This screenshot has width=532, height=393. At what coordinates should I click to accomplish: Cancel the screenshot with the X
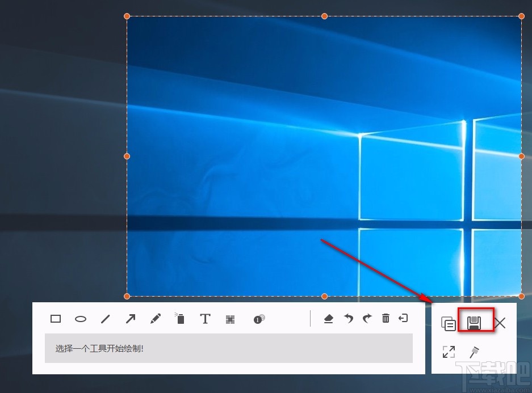[500, 323]
